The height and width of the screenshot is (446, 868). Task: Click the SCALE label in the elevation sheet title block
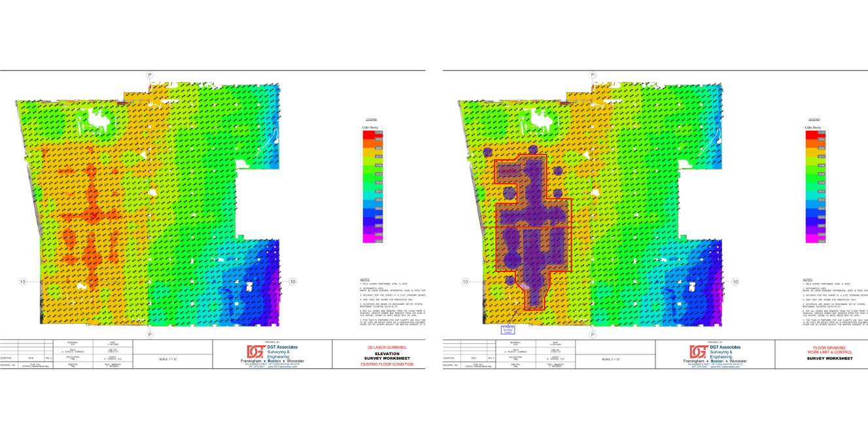pos(167,359)
